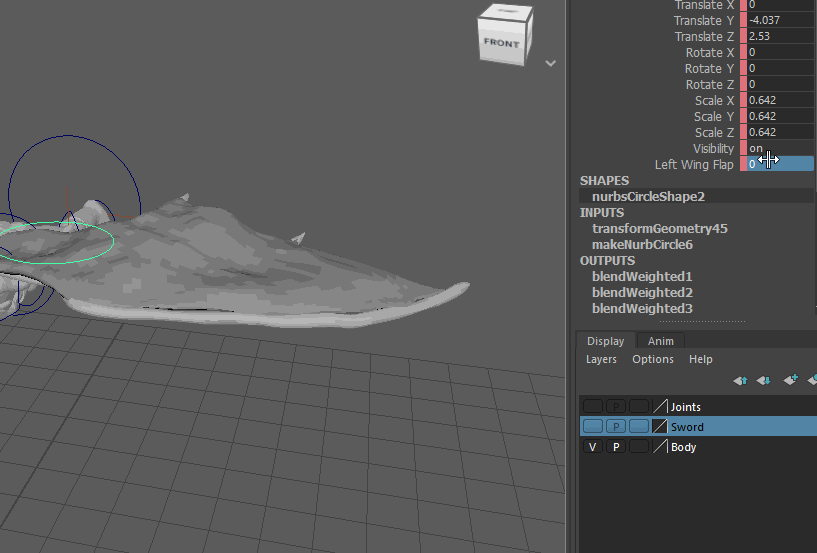Toggle playback P box of Joints layer

click(x=616, y=407)
